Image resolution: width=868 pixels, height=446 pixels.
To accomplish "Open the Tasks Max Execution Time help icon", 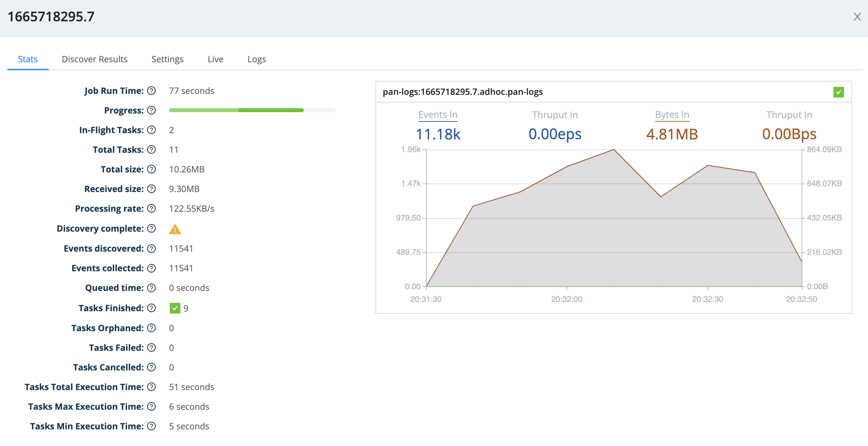I will [152, 407].
